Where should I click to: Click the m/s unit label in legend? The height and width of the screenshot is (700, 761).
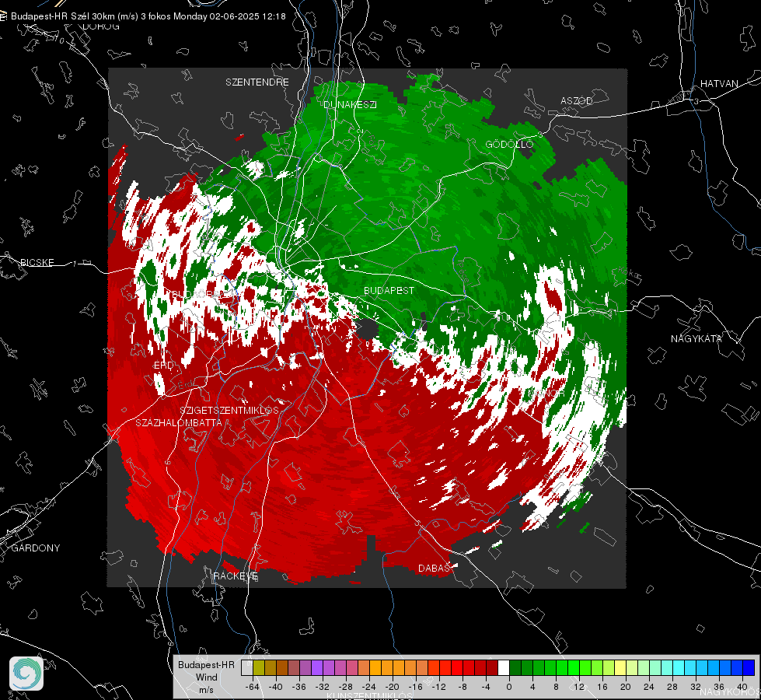tap(206, 689)
